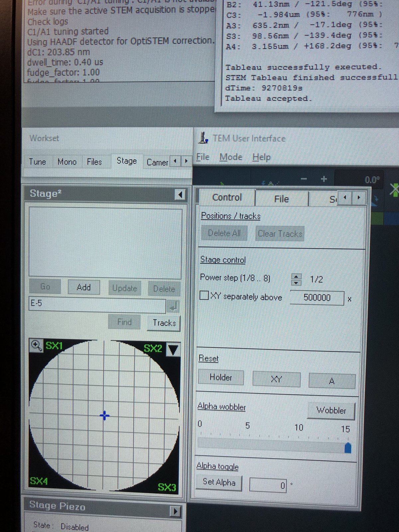Click the Find button
This screenshot has width=399, height=532.
[124, 322]
